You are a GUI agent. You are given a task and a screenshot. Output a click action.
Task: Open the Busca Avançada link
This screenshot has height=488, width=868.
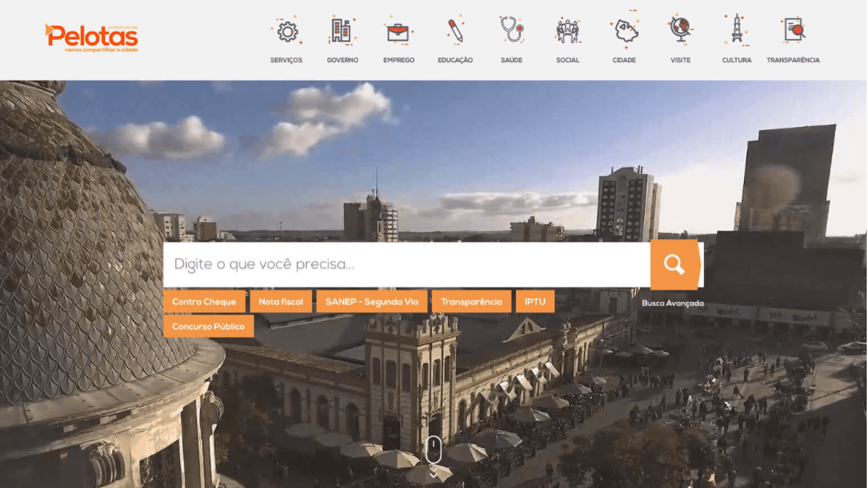(x=673, y=303)
